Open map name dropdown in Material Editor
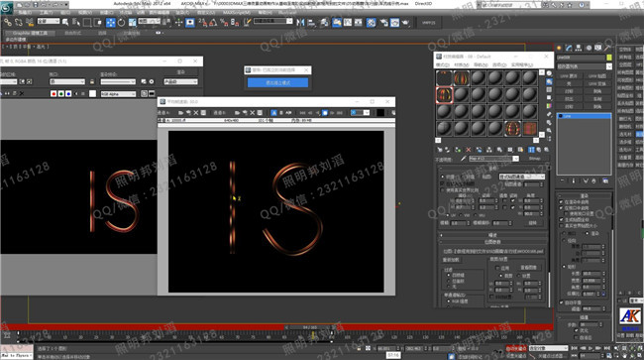Viewport: 644px width, 360px height. click(x=494, y=159)
